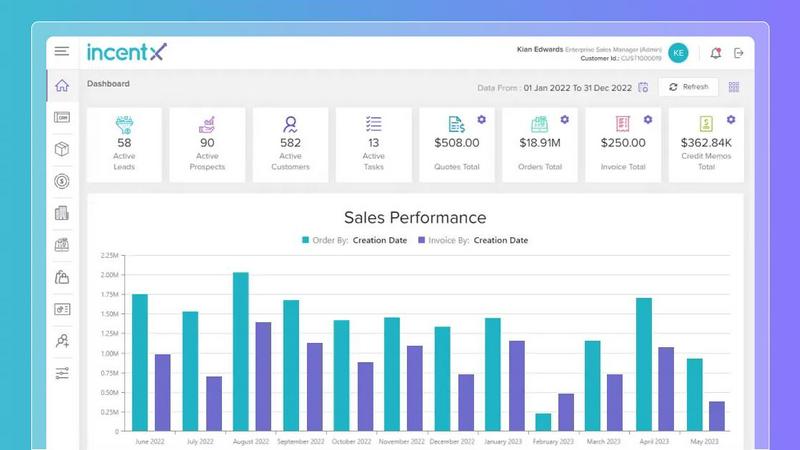The height and width of the screenshot is (450, 800).
Task: Open the add-user icon in the sidebar
Action: tap(62, 341)
